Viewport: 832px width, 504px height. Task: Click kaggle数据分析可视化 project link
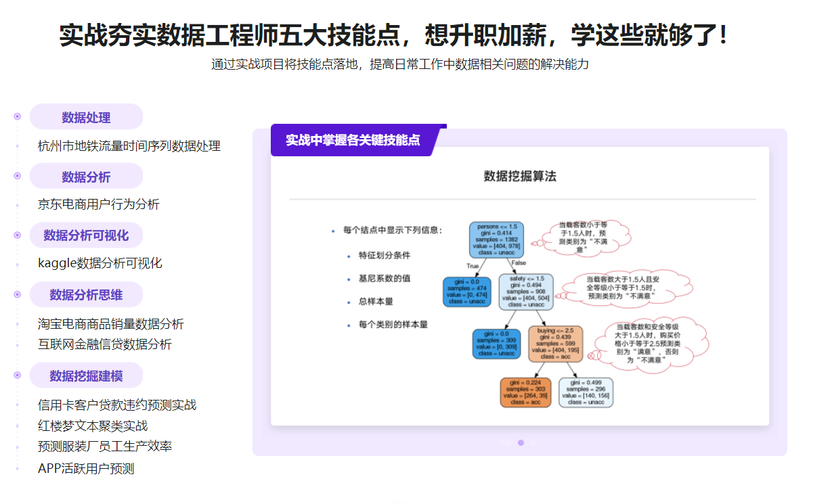click(100, 263)
